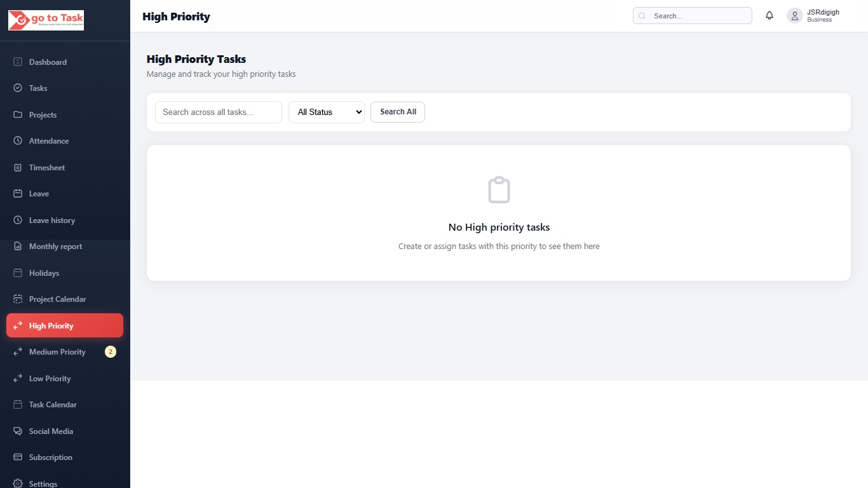The width and height of the screenshot is (868, 488).
Task: Click the Timesheet icon
Action: point(18,167)
